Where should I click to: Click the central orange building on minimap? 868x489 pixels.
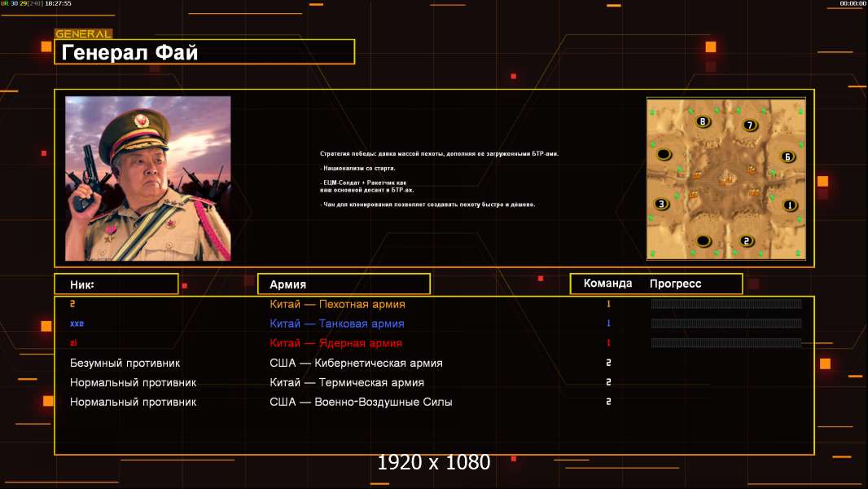[x=727, y=178]
